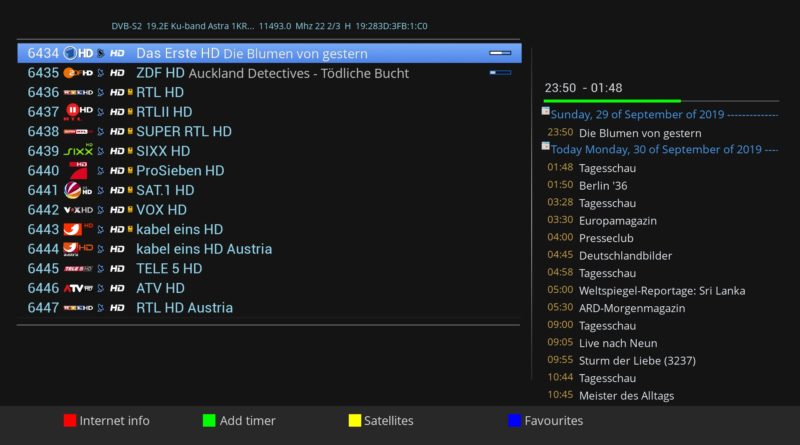
Task: Click the ATV HD channel logo
Action: click(78, 288)
